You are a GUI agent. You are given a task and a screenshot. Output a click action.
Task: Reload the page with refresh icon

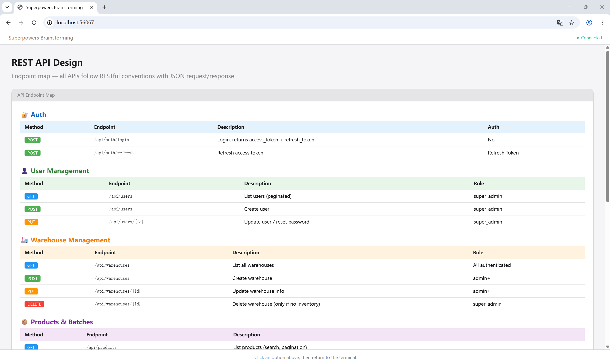pos(34,23)
